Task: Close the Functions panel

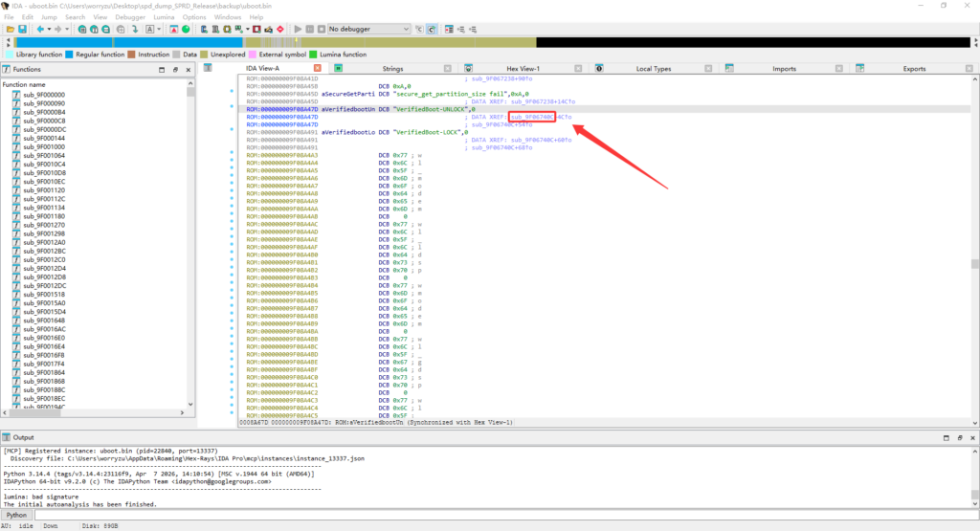Action: 189,70
